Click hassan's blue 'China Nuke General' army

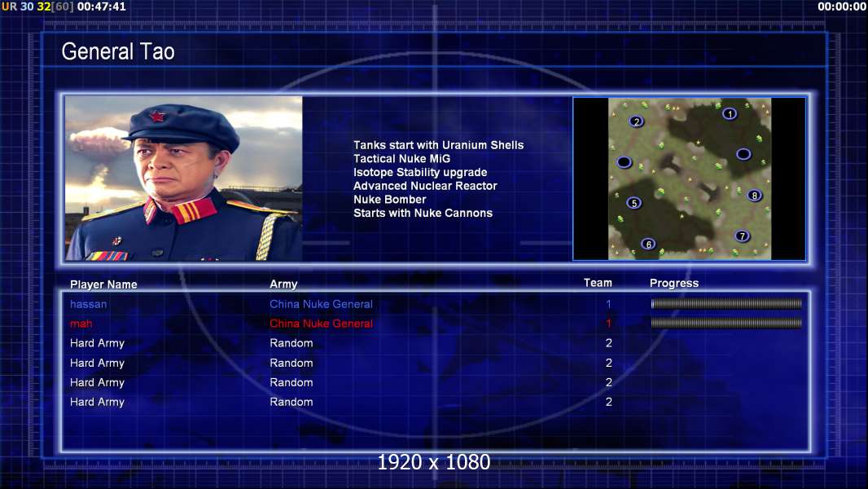coord(321,304)
